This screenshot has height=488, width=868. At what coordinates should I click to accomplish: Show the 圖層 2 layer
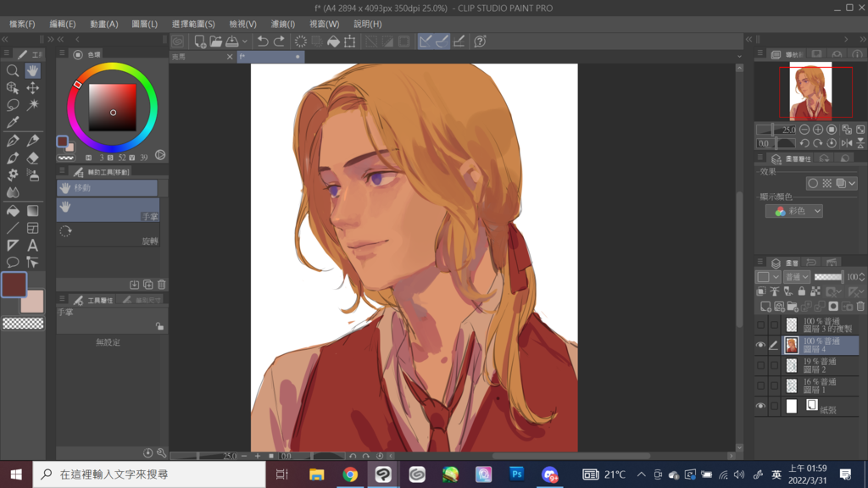[x=760, y=365]
